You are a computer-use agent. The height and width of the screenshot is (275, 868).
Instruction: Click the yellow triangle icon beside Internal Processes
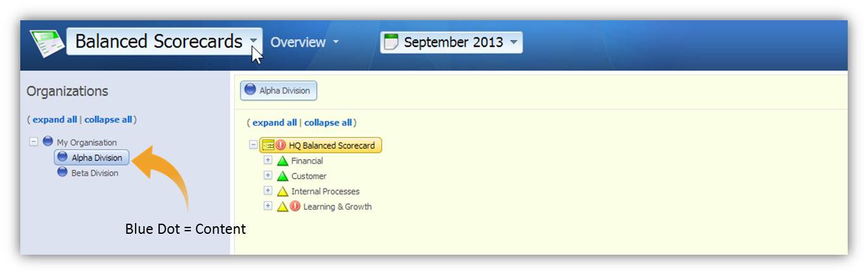click(283, 191)
